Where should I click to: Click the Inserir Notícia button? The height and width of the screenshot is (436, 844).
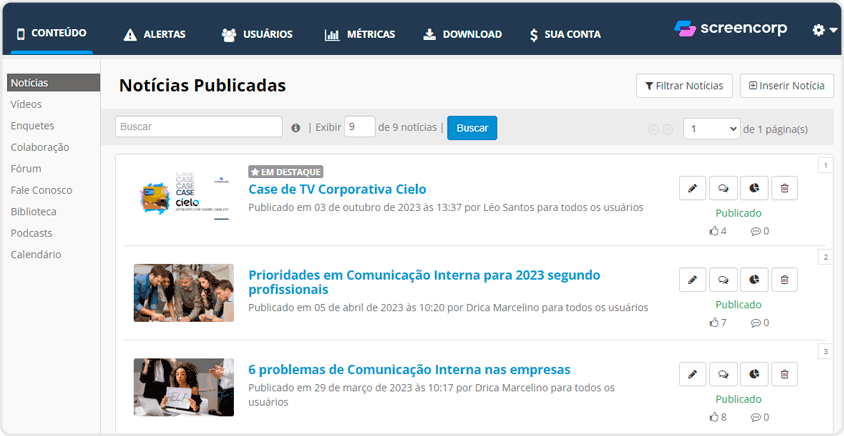point(787,86)
